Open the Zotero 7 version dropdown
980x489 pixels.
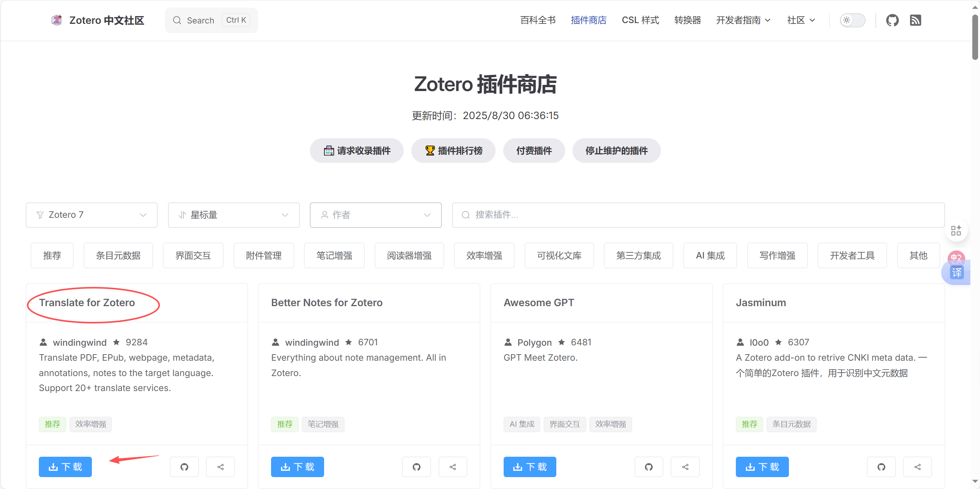click(92, 215)
